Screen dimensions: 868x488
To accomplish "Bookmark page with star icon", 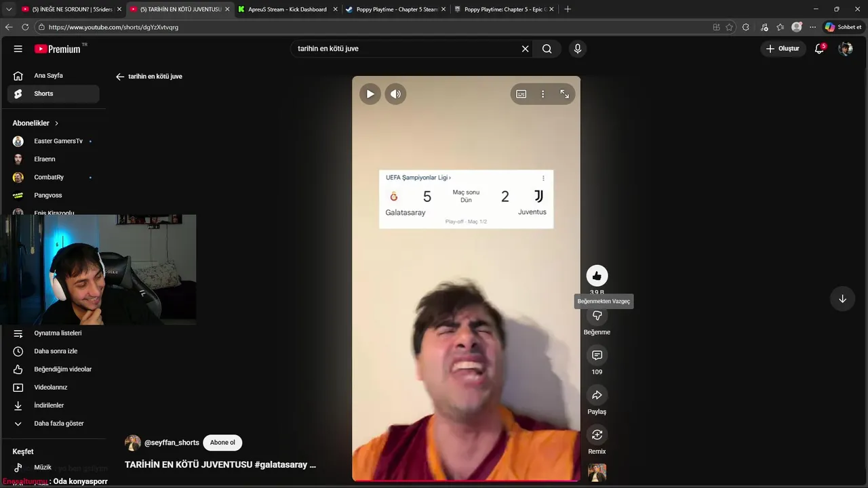I will (730, 27).
